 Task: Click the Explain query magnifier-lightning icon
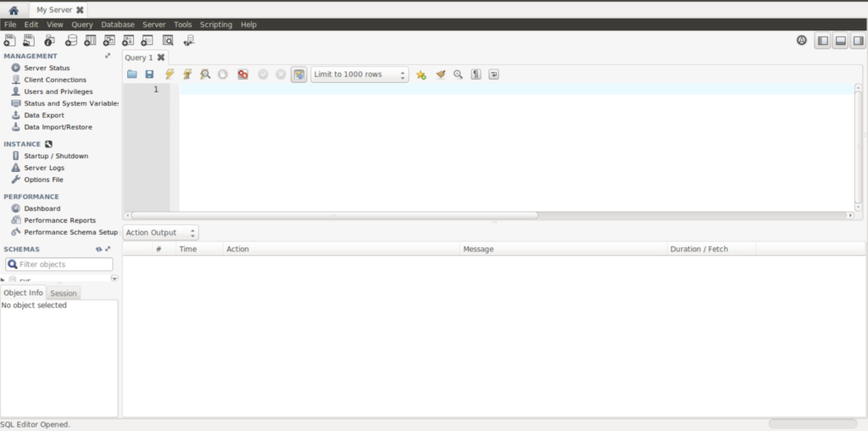coord(205,75)
